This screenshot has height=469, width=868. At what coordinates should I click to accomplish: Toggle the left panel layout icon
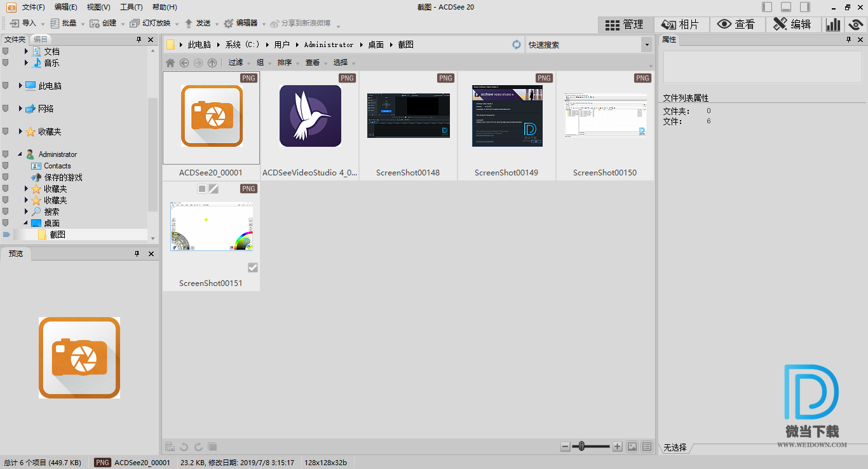[x=767, y=7]
